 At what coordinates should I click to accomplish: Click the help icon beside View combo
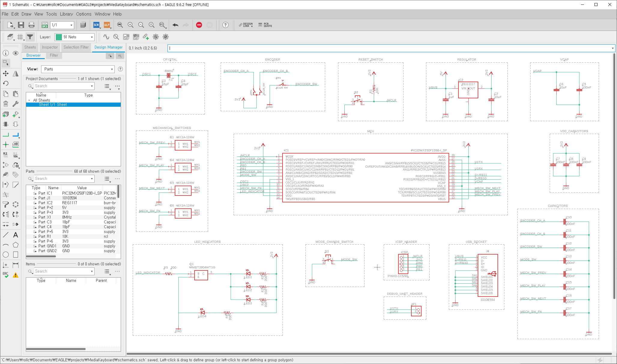click(120, 69)
